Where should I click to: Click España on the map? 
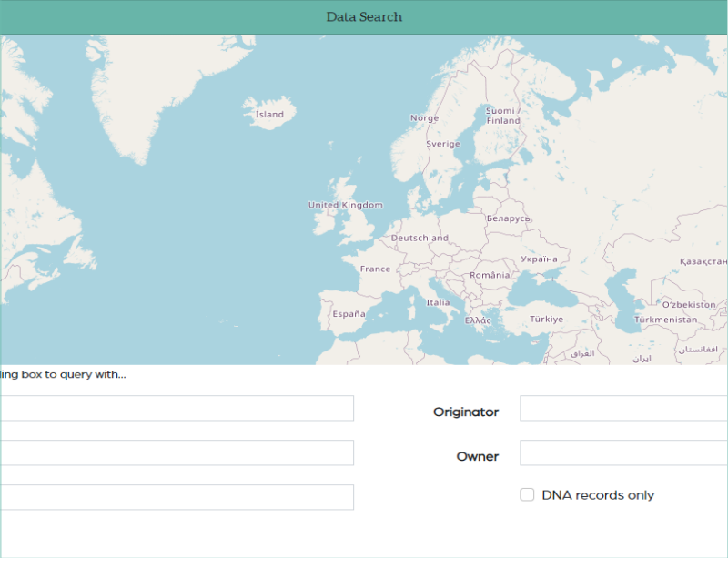349,313
